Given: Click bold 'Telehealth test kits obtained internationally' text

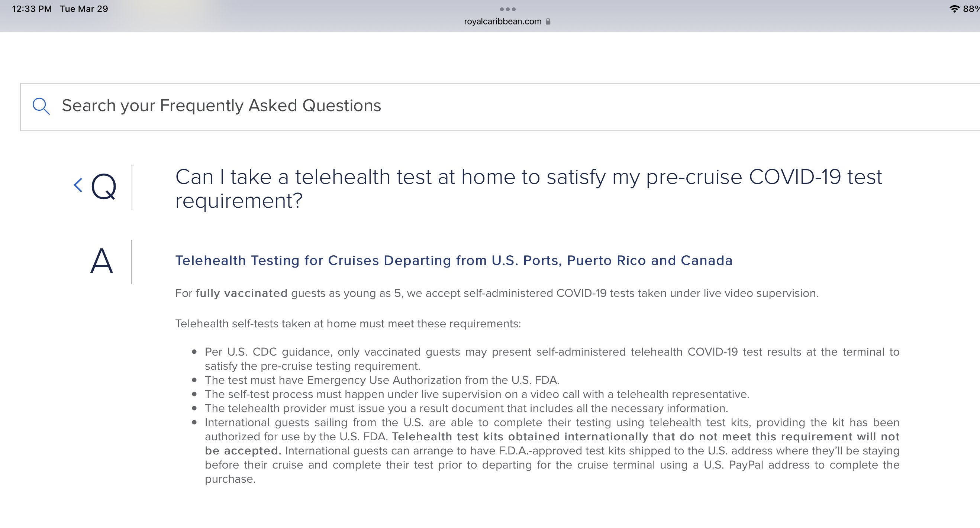Looking at the screenshot, I should point(520,436).
